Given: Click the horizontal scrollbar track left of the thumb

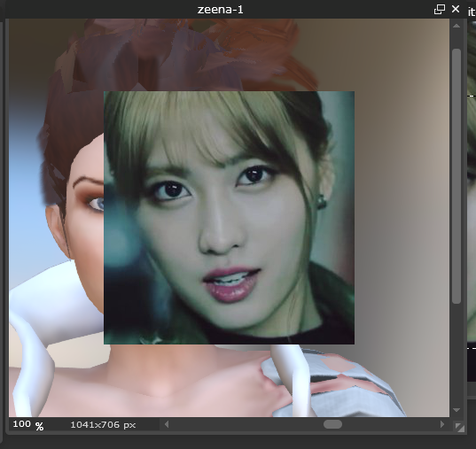Looking at the screenshot, I should 246,424.
